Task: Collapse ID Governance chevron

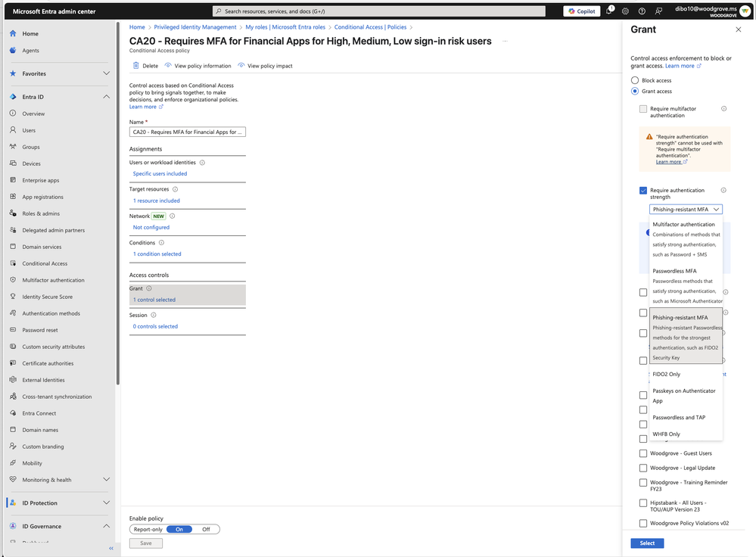Action: [x=106, y=526]
